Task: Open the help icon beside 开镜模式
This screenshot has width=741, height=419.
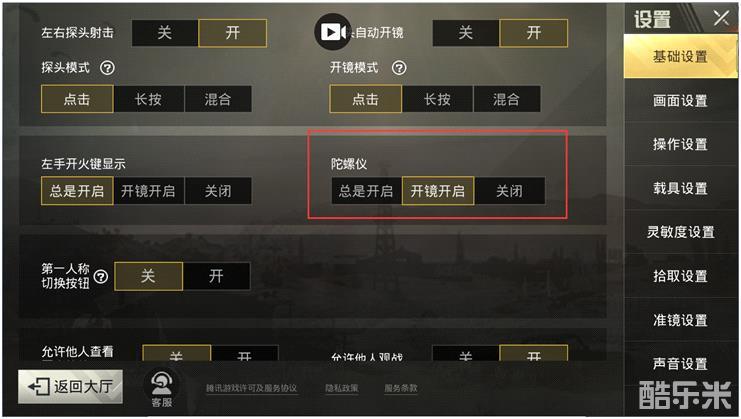Action: [x=399, y=68]
